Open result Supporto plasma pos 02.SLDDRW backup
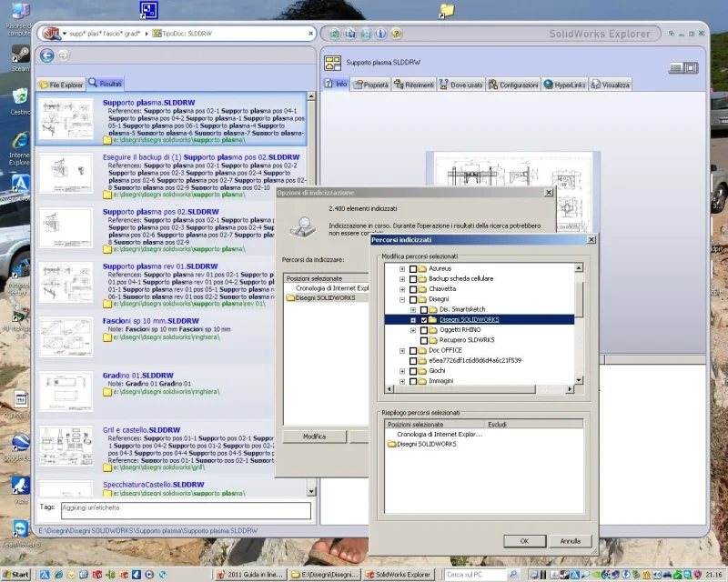The width and height of the screenshot is (728, 582). tap(201, 157)
